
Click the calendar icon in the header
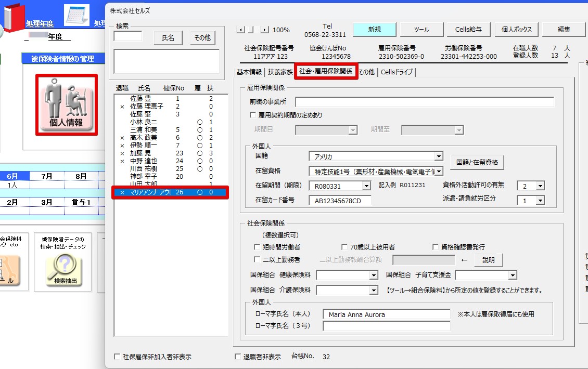(x=77, y=15)
